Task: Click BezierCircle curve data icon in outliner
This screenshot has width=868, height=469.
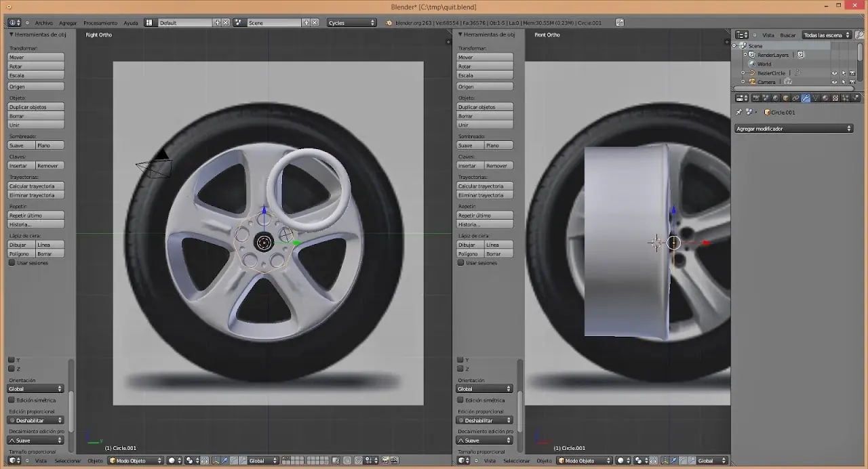Action: [797, 73]
